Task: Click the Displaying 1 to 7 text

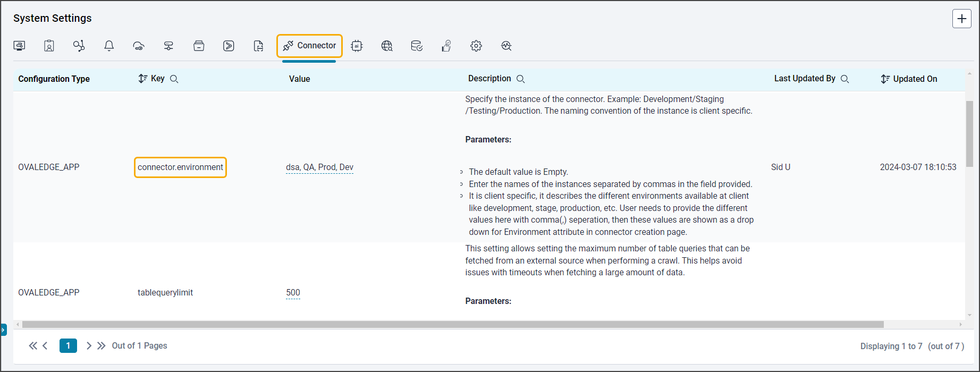Action: tap(891, 346)
